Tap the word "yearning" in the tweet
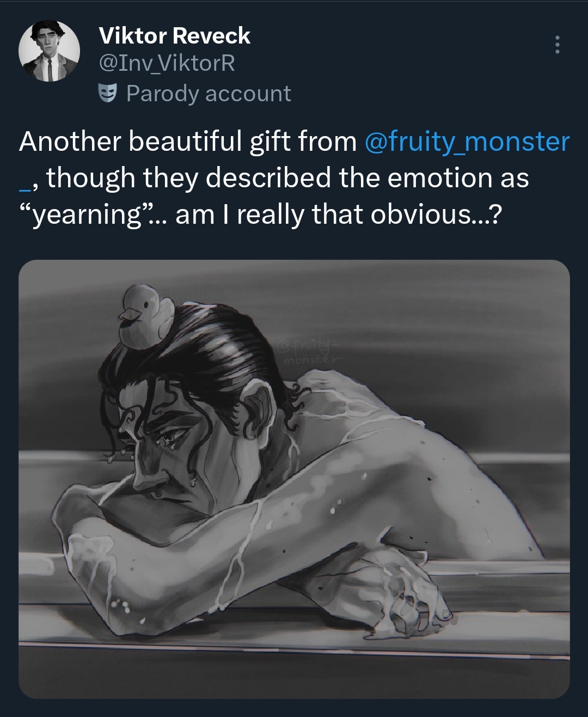 point(87,215)
